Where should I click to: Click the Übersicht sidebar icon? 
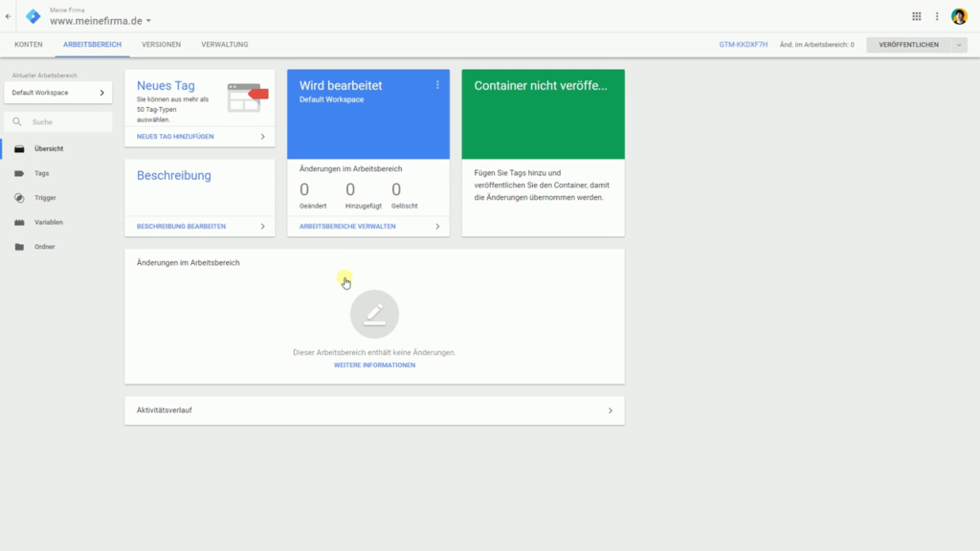[19, 148]
